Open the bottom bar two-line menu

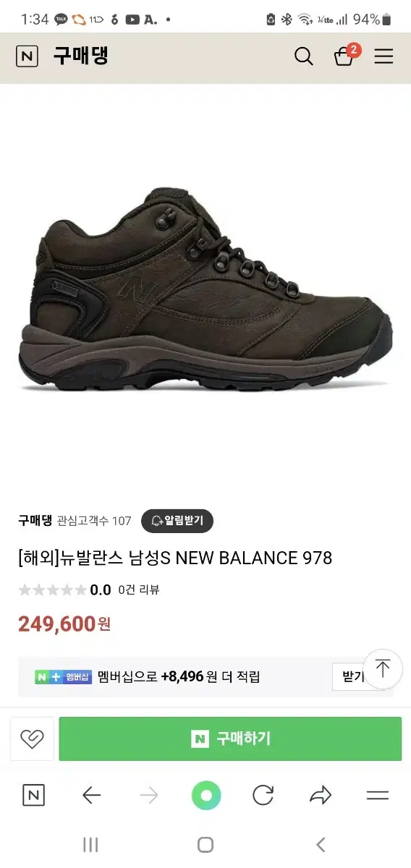pyautogui.click(x=378, y=796)
